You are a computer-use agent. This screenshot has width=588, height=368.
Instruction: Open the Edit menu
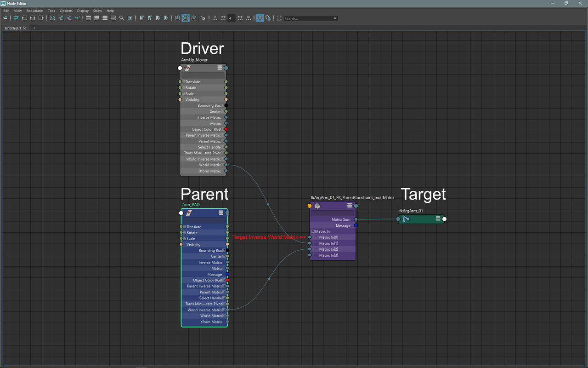click(6, 11)
